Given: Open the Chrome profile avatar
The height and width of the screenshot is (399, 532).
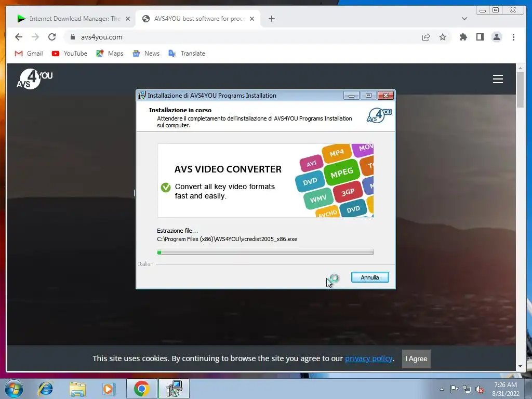Looking at the screenshot, I should pos(496,37).
